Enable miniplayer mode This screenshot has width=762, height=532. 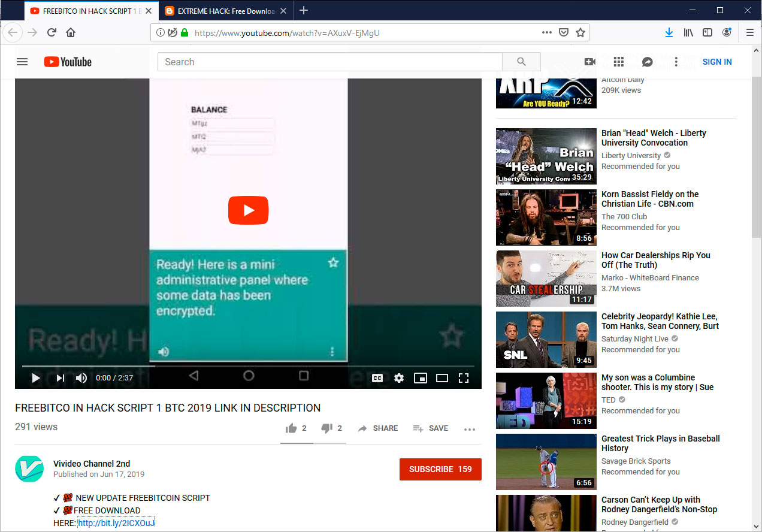click(x=421, y=378)
